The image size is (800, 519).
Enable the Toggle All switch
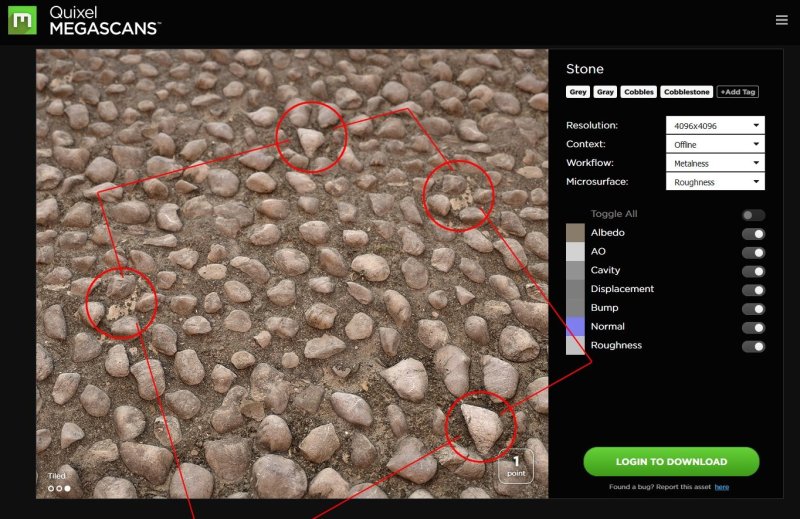click(x=753, y=215)
